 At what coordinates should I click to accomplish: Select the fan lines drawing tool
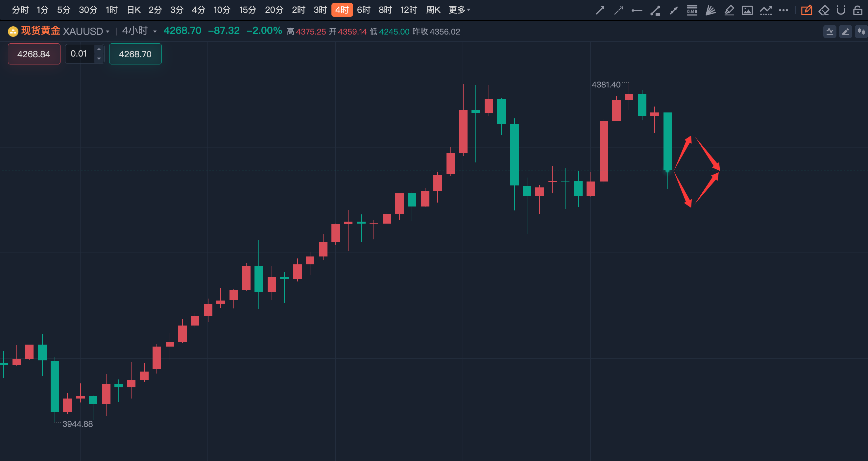coord(710,10)
